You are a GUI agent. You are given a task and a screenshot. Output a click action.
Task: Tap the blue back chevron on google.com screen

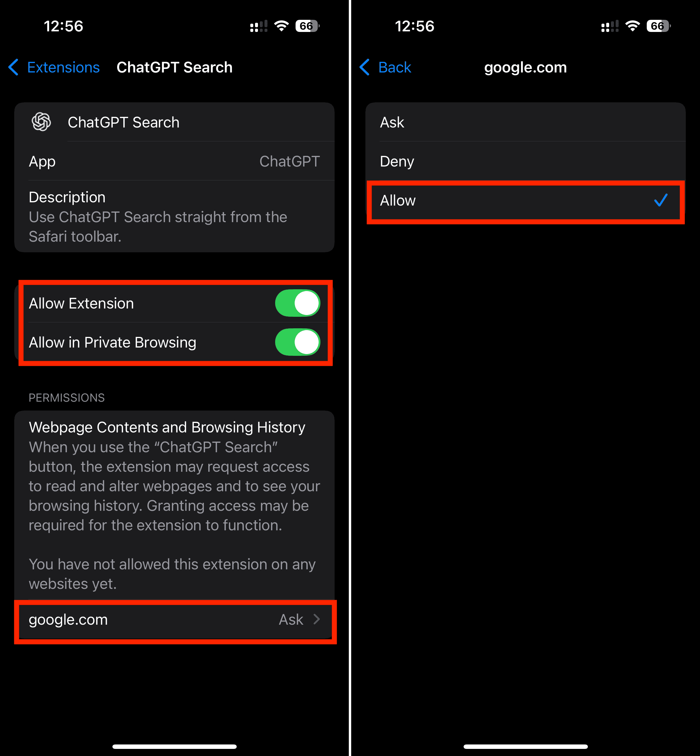pos(365,67)
